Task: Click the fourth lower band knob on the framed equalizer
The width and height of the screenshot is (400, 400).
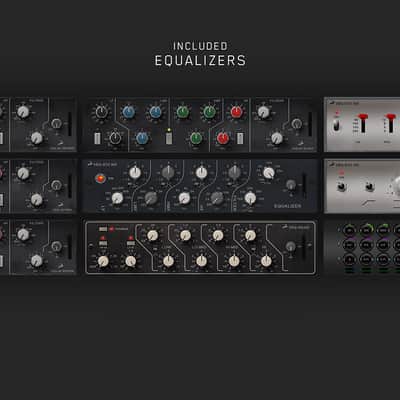Action: pyautogui.click(x=266, y=261)
